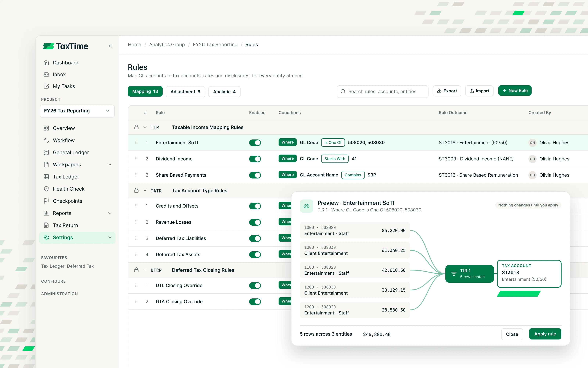This screenshot has height=368, width=588.
Task: Click the eye preview icon in popup
Action: [306, 206]
